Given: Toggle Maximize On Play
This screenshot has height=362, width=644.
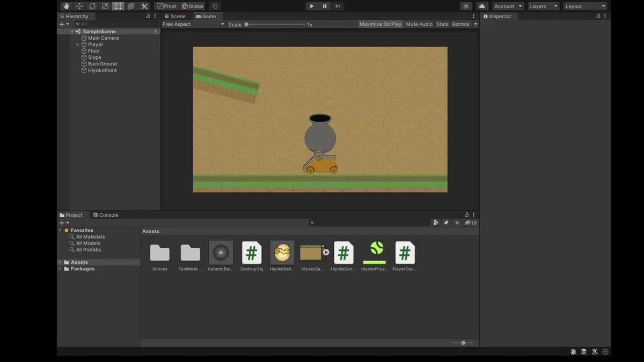Looking at the screenshot, I should coord(380,24).
